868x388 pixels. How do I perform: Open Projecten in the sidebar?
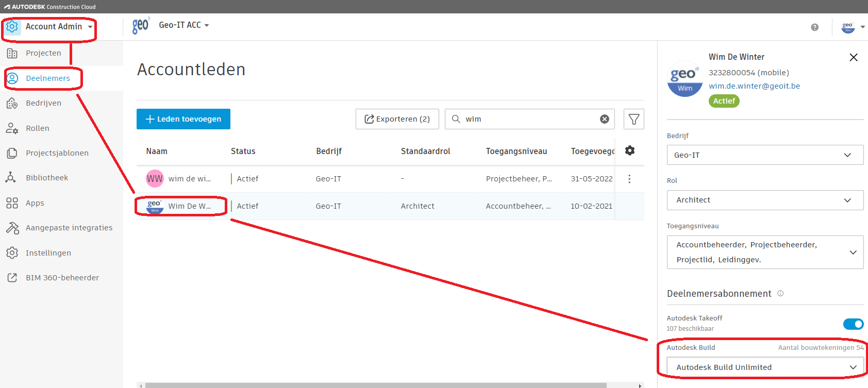[44, 53]
